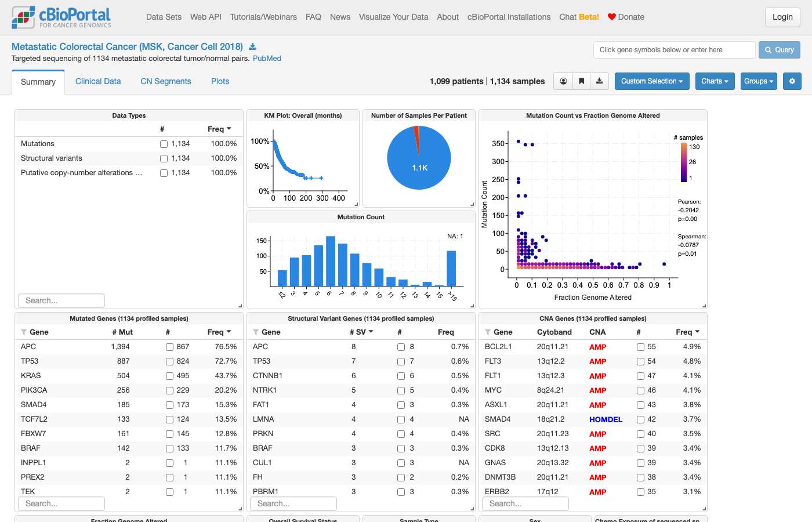Viewport: 812px width, 522px height.
Task: Click the magnifier Query button
Action: [x=780, y=50]
